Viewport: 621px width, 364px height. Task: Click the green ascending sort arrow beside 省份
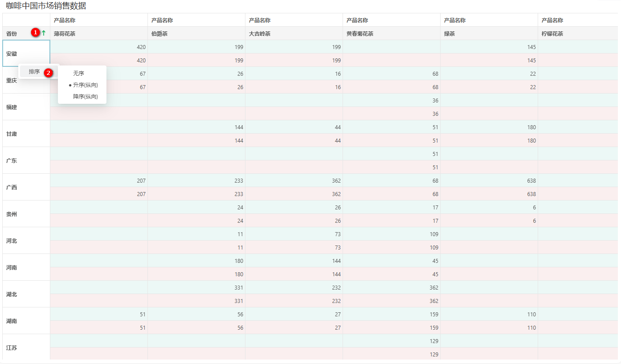point(44,33)
